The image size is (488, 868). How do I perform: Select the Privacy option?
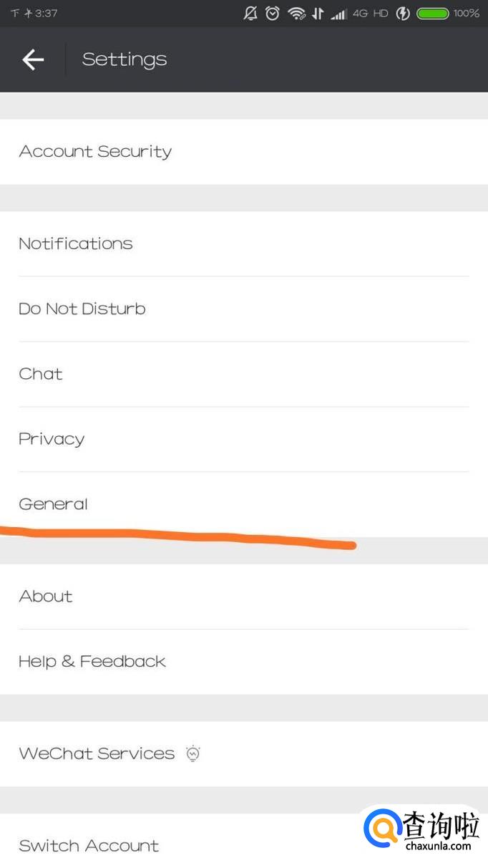(52, 439)
